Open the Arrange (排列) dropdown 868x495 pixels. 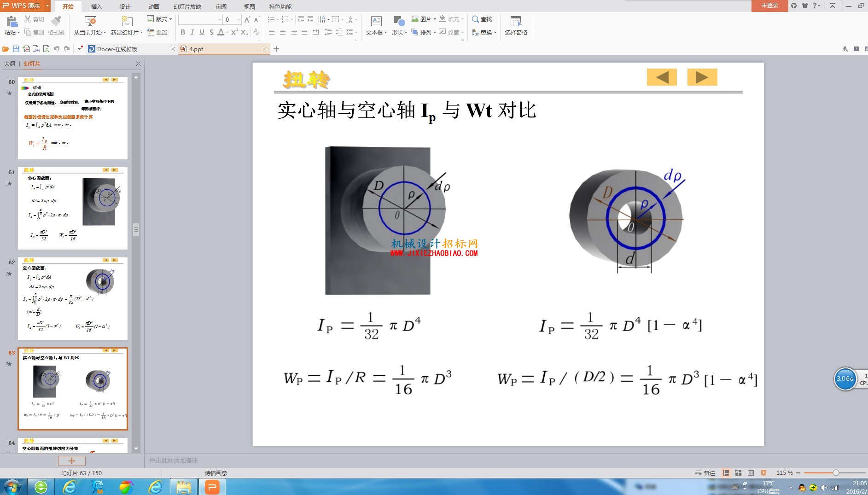click(424, 32)
